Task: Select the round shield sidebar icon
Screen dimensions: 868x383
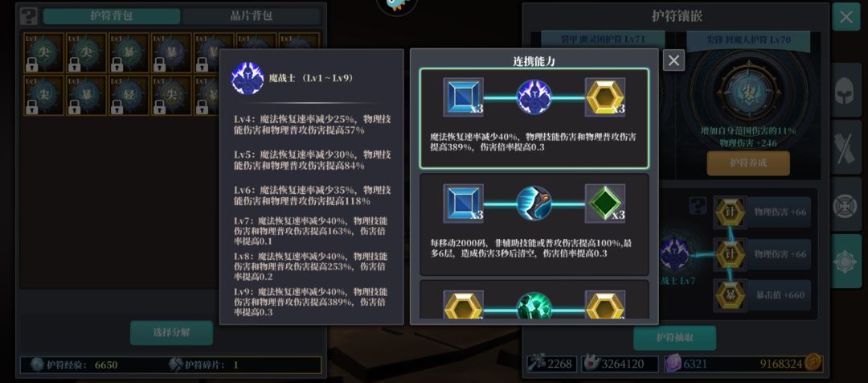Action: point(847,204)
